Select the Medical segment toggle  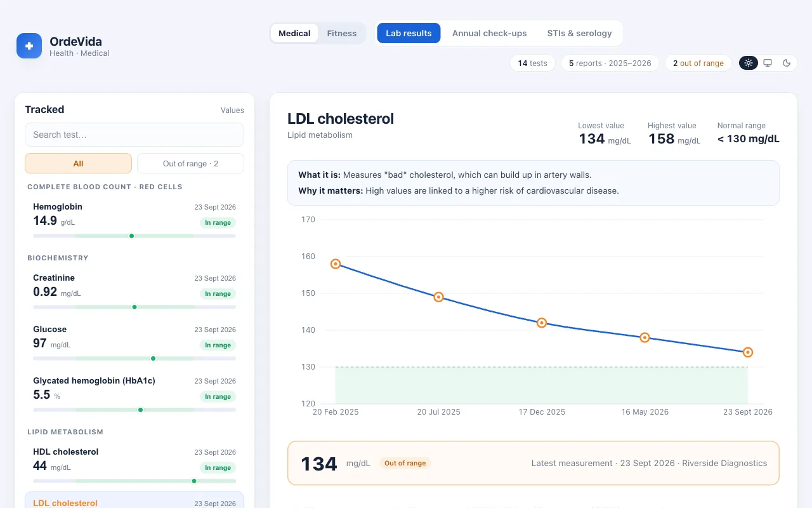[x=294, y=33]
